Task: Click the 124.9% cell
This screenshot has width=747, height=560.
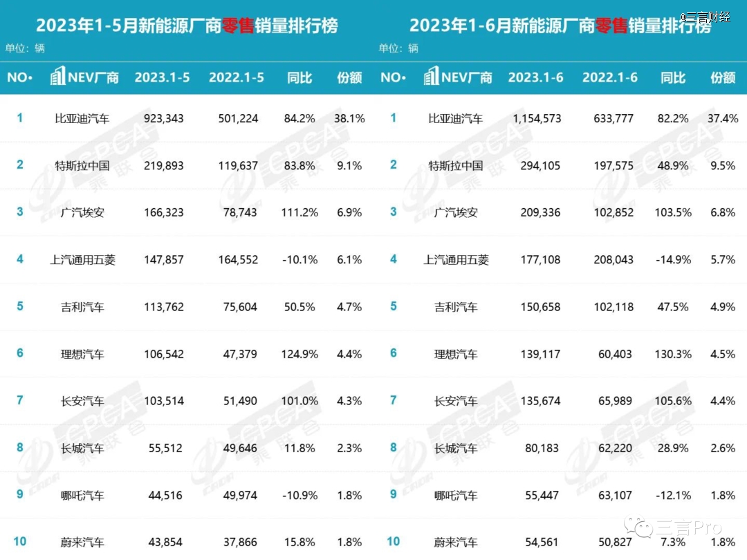Action: (x=299, y=354)
